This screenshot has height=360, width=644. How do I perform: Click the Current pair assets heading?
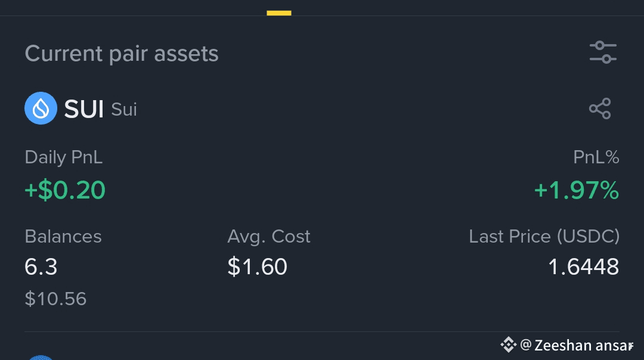click(122, 54)
